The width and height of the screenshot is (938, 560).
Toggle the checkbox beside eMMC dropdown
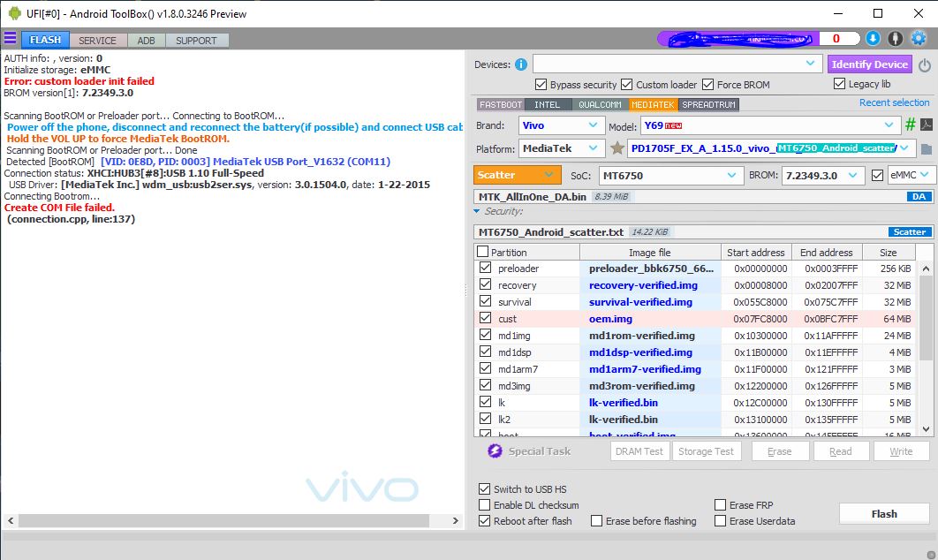coord(877,175)
